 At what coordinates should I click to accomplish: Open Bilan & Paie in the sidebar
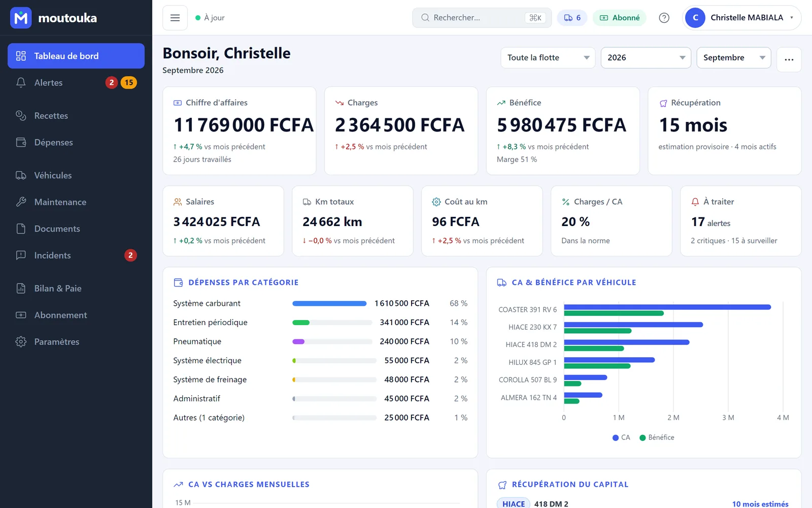(x=76, y=289)
